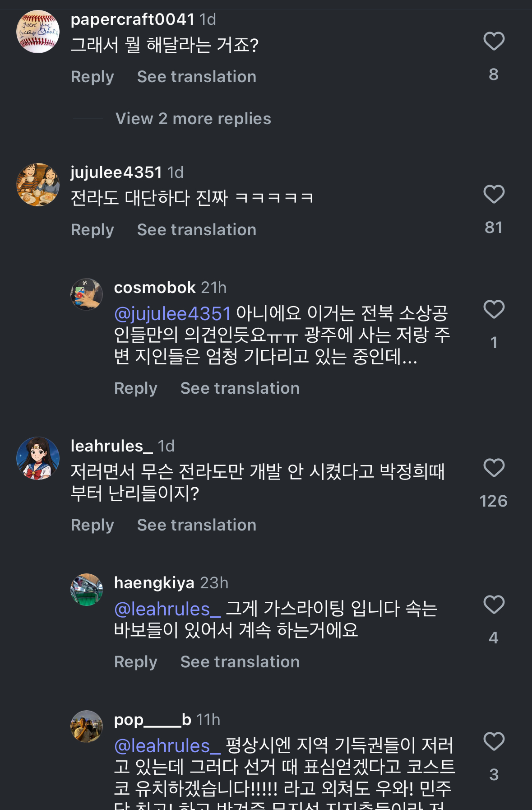This screenshot has height=810, width=532.
Task: See translation of haengkiya's reply
Action: (240, 662)
